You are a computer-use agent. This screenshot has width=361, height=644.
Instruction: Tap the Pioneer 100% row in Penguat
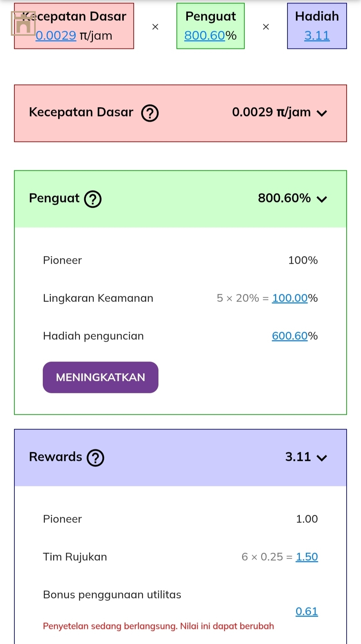[x=180, y=260]
